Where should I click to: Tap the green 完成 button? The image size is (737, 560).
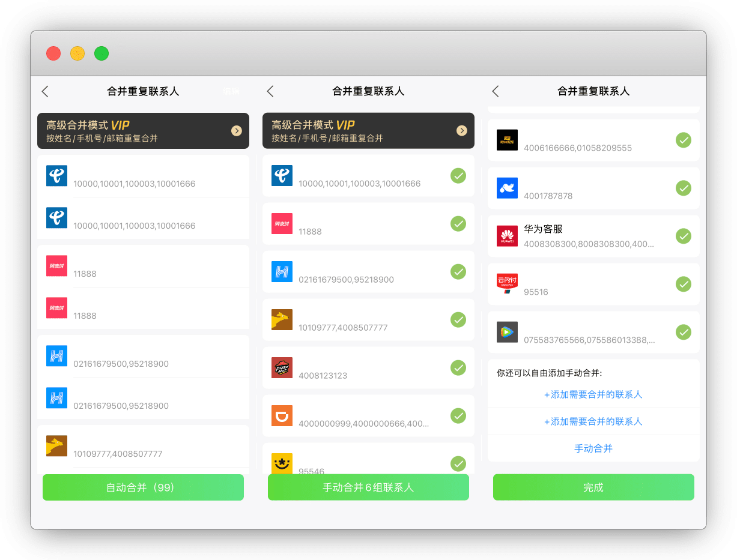tap(593, 487)
